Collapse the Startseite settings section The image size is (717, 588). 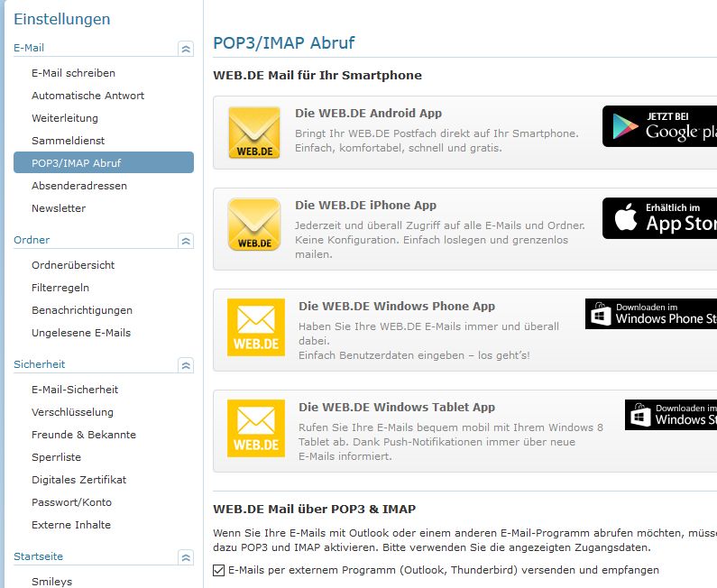coord(186,557)
